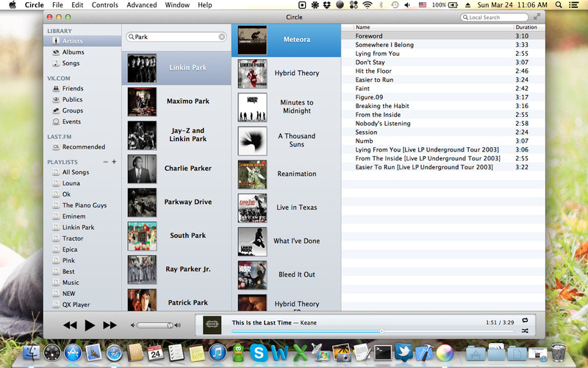Image resolution: width=588 pixels, height=368 pixels.
Task: Seek in track progress bar
Action: (373, 331)
